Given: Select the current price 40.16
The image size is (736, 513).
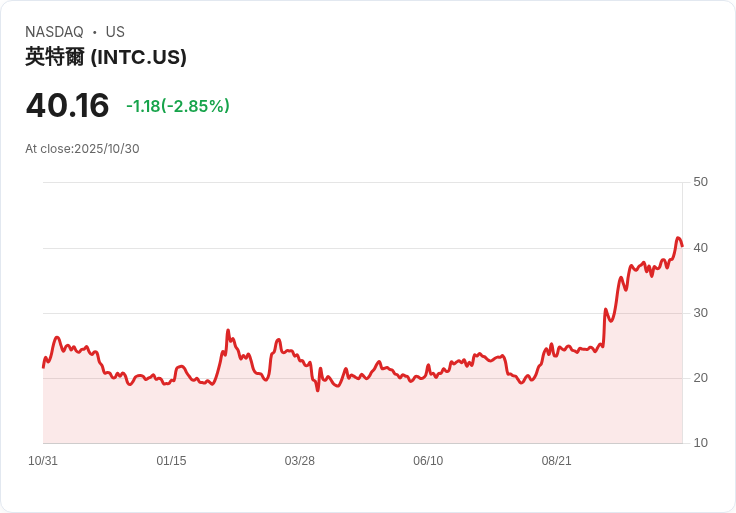Looking at the screenshot, I should [67, 105].
